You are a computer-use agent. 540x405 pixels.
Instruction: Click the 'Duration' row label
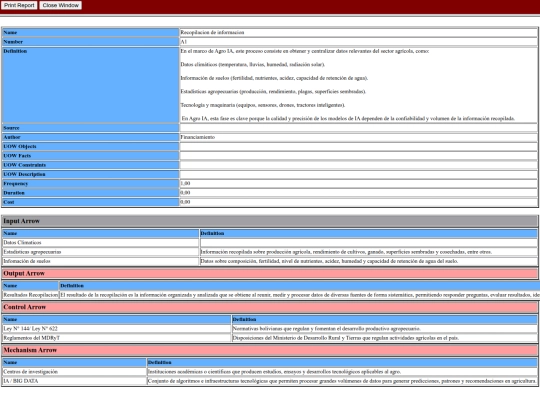tap(14, 193)
